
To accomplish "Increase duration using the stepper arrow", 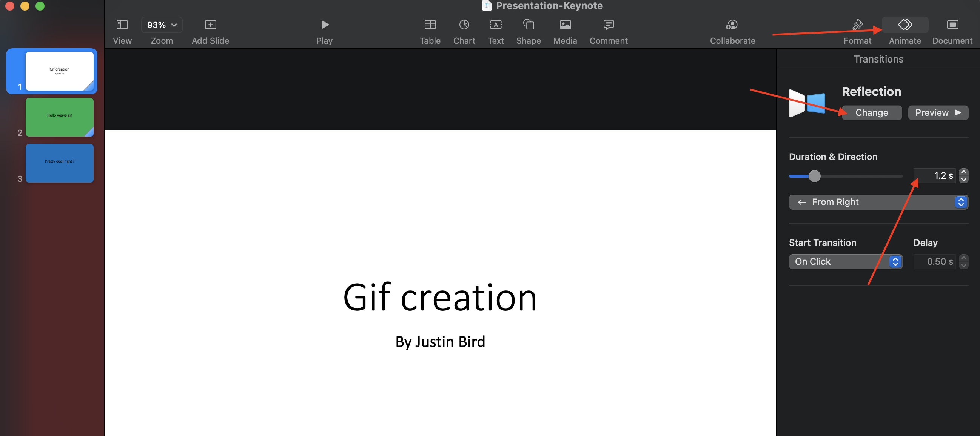I will pyautogui.click(x=964, y=172).
